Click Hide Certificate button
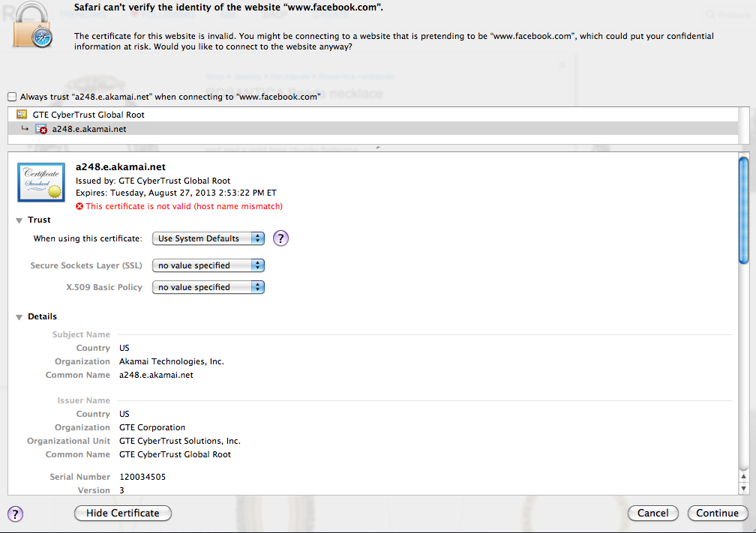 pos(123,514)
